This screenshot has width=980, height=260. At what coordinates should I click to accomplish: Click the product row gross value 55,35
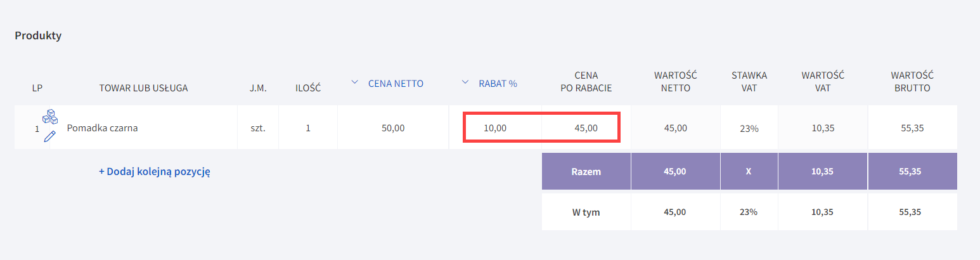pos(912,128)
